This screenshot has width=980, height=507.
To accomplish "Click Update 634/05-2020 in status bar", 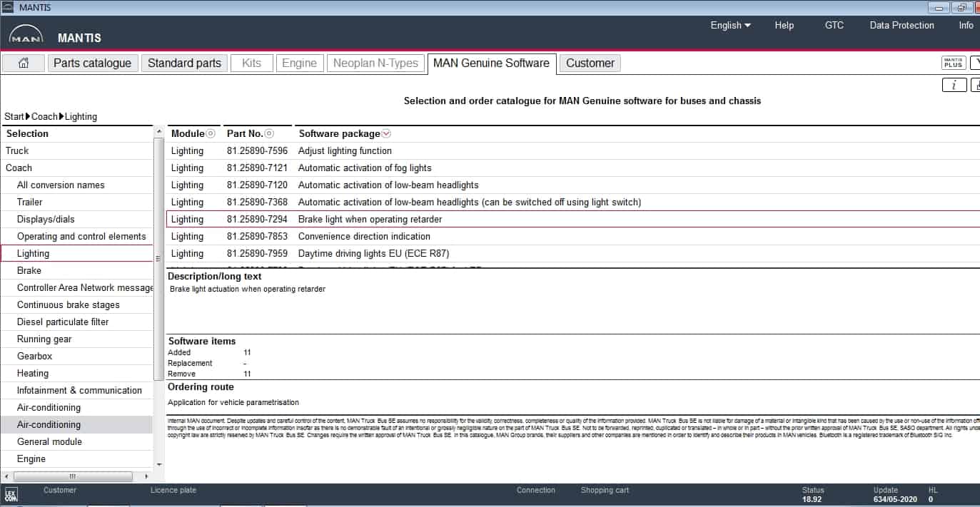I will coord(894,495).
